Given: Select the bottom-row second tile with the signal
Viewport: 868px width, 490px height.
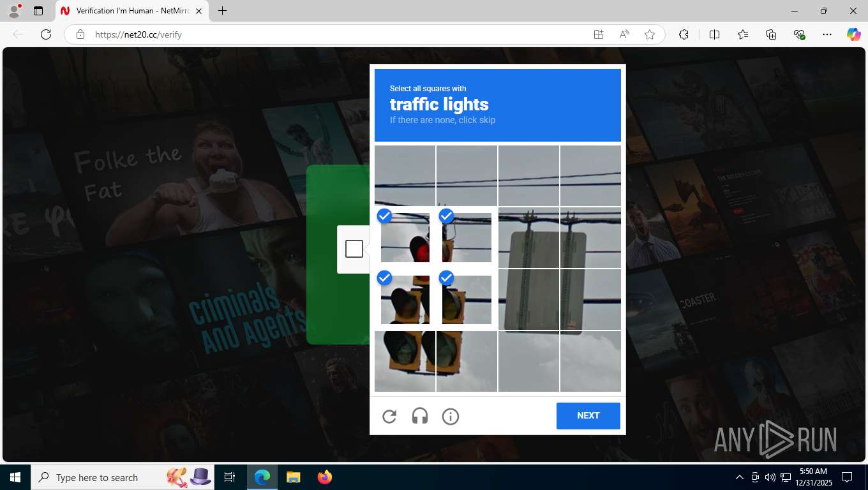Looking at the screenshot, I should point(467,361).
